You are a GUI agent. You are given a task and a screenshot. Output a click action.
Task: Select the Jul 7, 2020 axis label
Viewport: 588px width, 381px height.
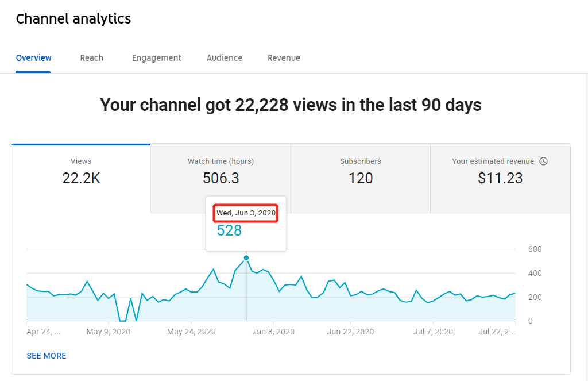pyautogui.click(x=433, y=332)
